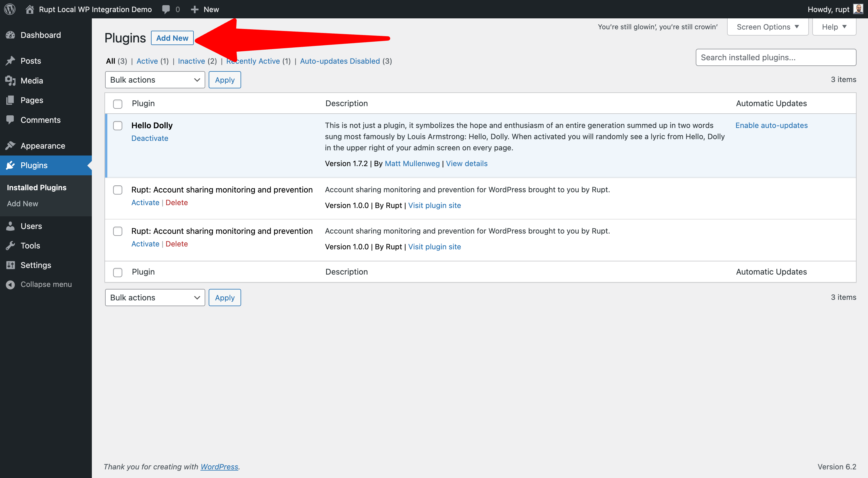The height and width of the screenshot is (478, 868).
Task: Open Media via its sidebar icon
Action: [x=10, y=81]
